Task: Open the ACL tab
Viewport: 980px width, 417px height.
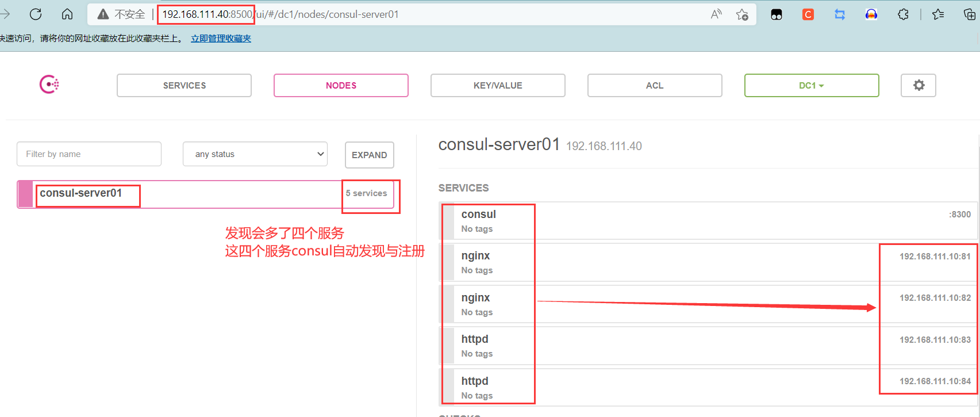Action: (655, 85)
